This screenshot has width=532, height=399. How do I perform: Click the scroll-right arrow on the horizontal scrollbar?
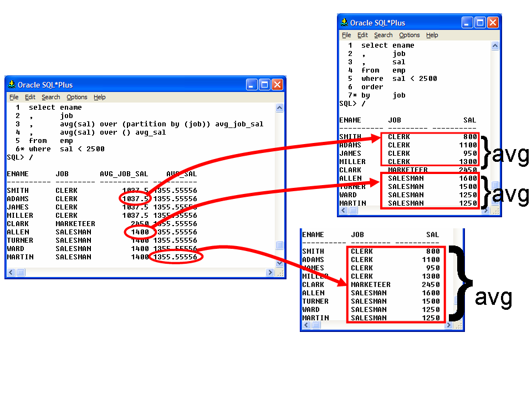pos(270,272)
